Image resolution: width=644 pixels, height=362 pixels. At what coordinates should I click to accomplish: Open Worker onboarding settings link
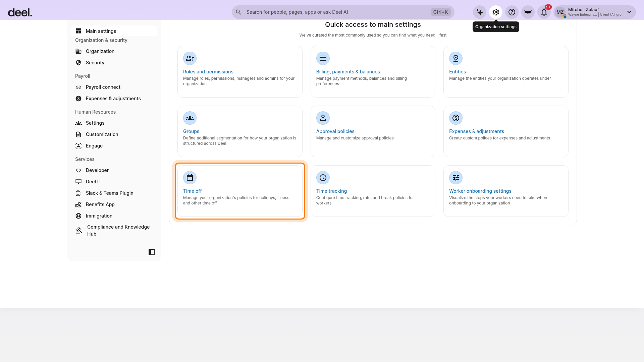click(x=480, y=191)
